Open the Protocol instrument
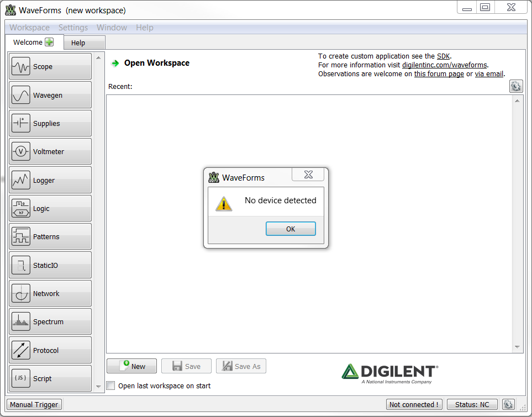This screenshot has width=532, height=417. 50,350
